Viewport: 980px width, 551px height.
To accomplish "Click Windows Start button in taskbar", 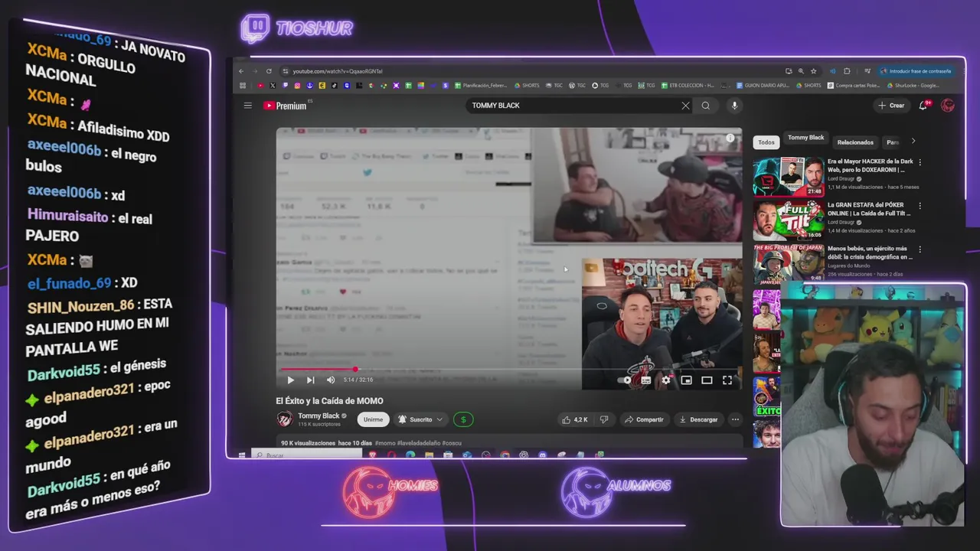I will coord(242,455).
